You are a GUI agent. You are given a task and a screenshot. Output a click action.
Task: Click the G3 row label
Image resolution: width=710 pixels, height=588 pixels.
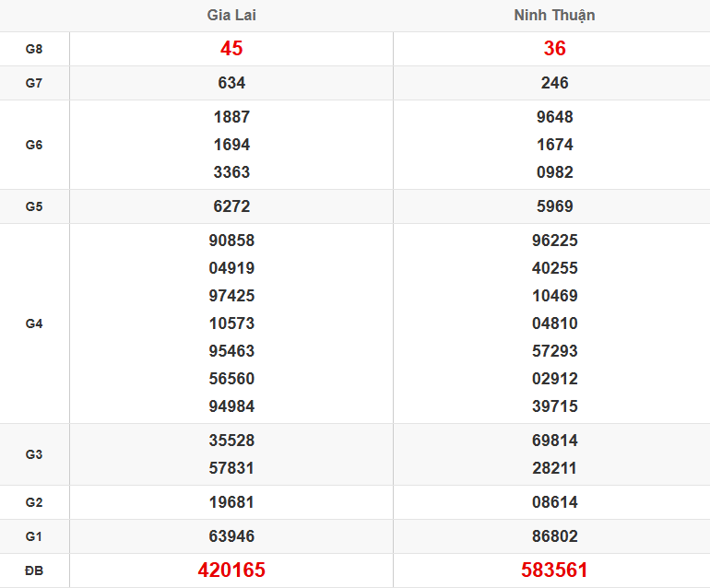pos(34,454)
